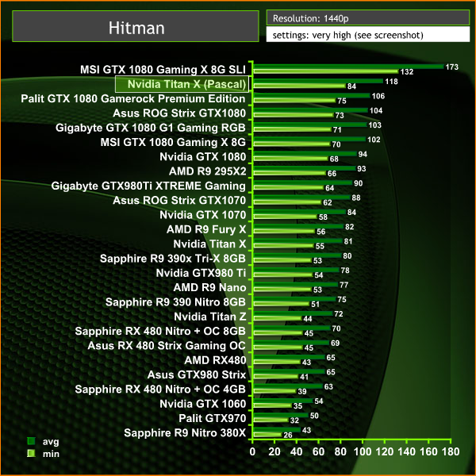Click the 94 average value for Nvidia GTX 1080
Screen dimensions: 476x476
click(363, 155)
